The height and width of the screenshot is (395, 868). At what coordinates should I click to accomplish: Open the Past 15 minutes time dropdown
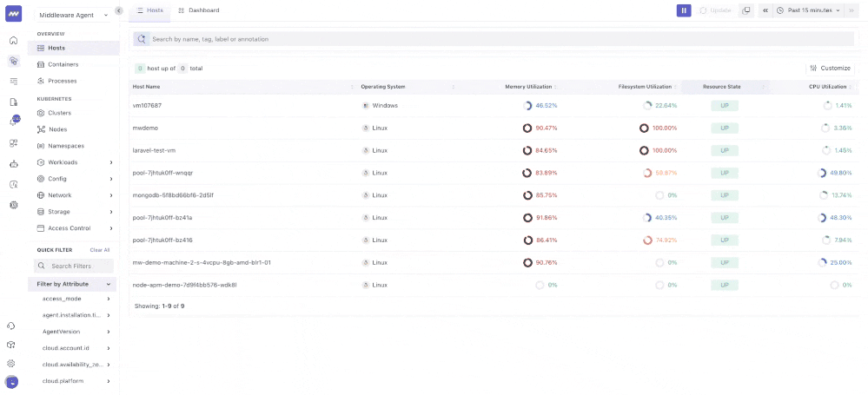(x=809, y=10)
